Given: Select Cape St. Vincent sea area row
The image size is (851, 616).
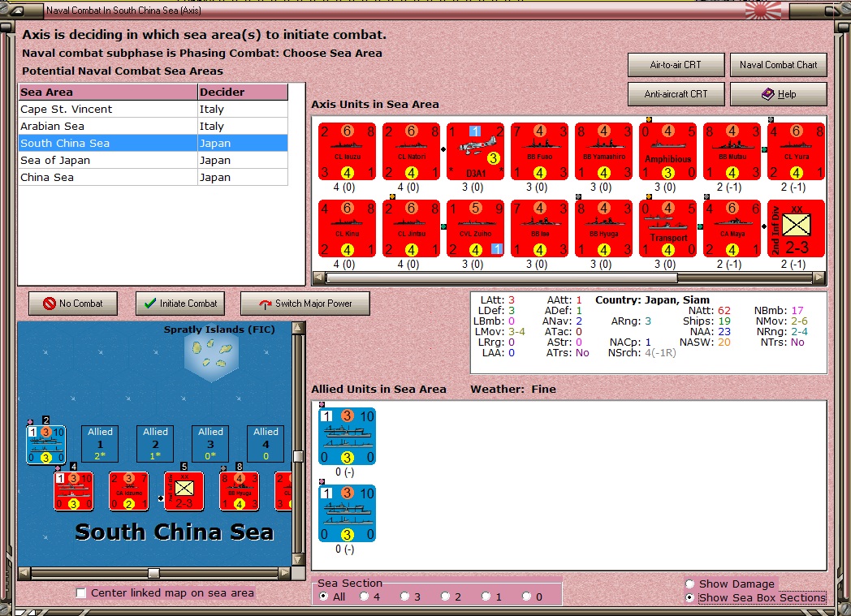Looking at the screenshot, I should click(x=153, y=109).
